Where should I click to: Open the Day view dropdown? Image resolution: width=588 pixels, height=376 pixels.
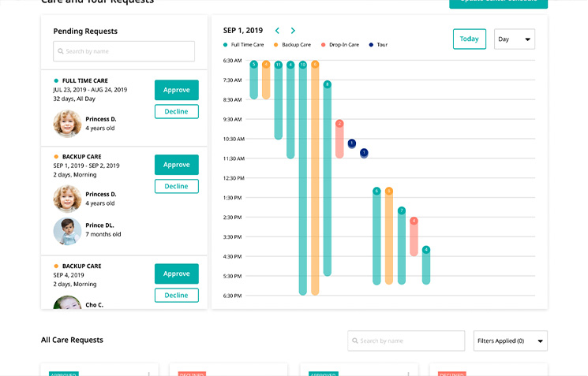[x=515, y=39]
